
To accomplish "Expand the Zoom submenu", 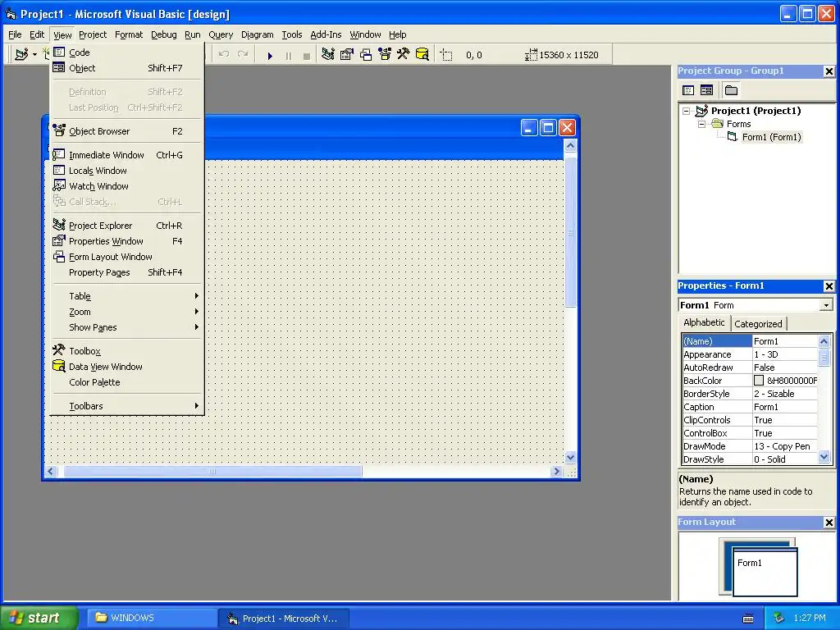I will pos(126,312).
